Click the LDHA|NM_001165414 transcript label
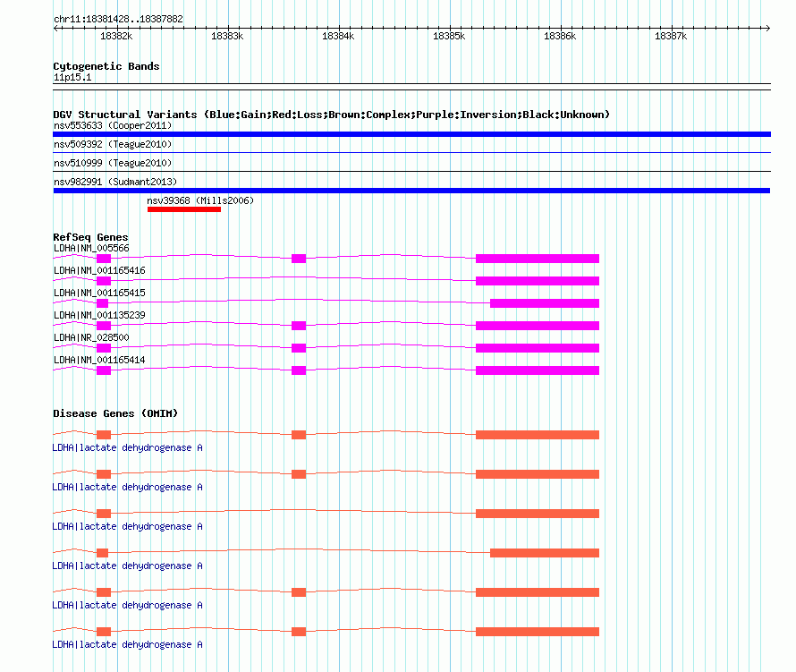 [x=99, y=360]
